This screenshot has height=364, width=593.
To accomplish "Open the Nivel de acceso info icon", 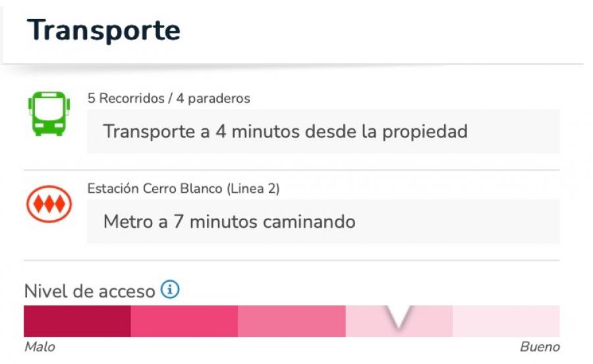I will 170,290.
